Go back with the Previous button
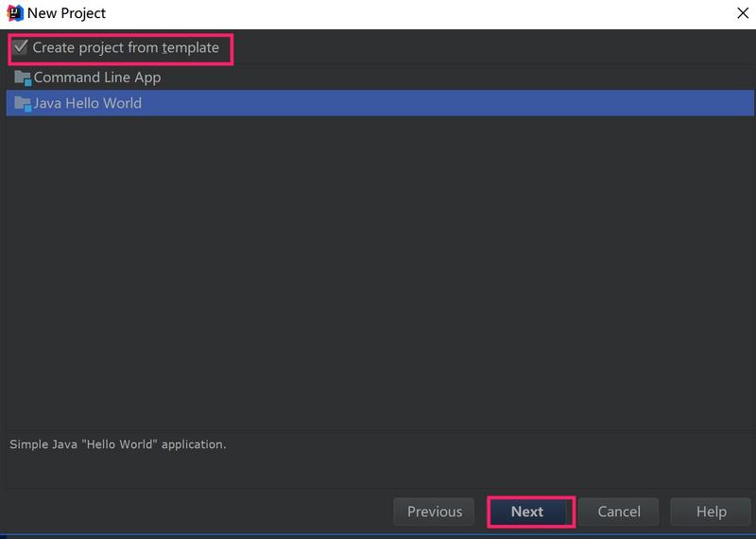Viewport: 756px width, 539px height. click(x=434, y=512)
